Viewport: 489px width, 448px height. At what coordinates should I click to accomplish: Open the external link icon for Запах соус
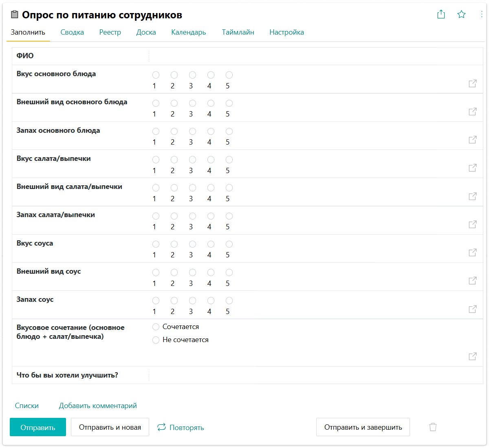(x=473, y=309)
